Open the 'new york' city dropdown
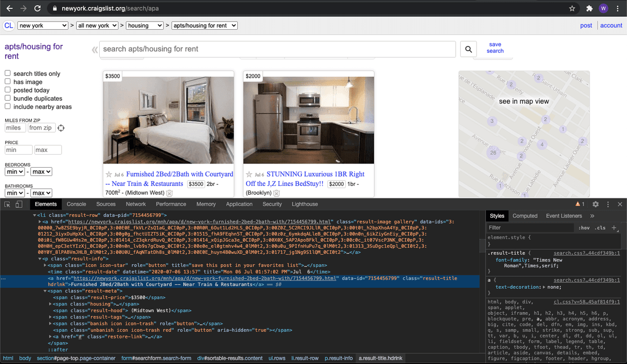Image resolution: width=627 pixels, height=364 pixels. (42, 26)
